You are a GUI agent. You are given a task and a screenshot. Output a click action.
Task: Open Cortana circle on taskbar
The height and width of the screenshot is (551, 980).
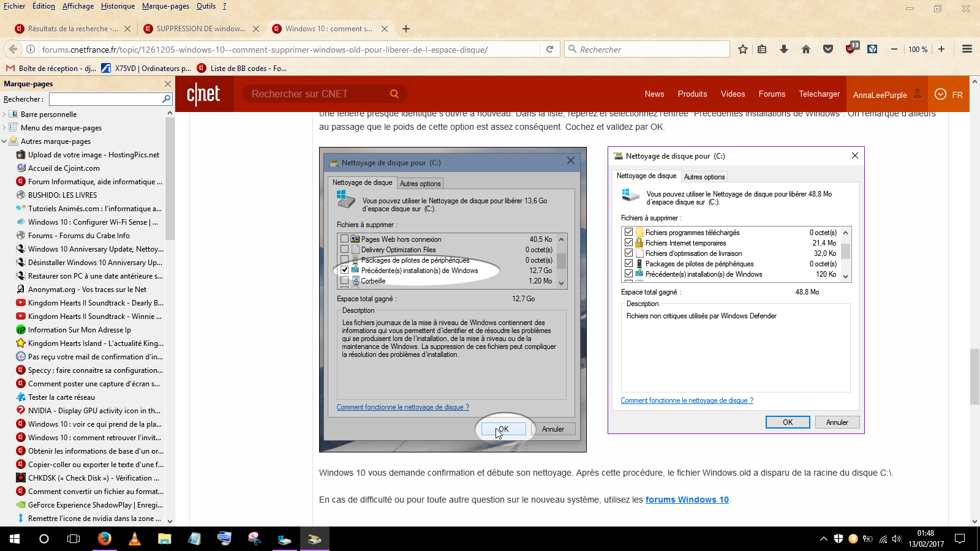(44, 539)
